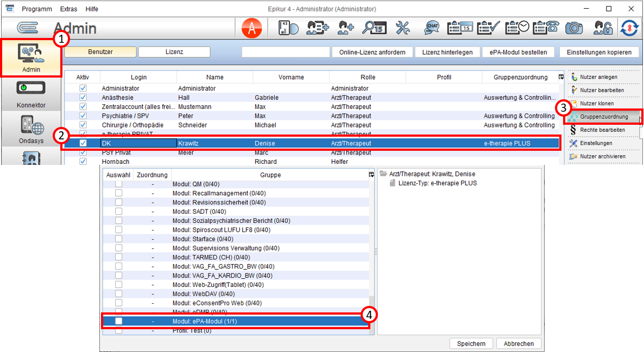The height and width of the screenshot is (352, 644).
Task: Click the camera icon in toolbar
Action: (574, 28)
